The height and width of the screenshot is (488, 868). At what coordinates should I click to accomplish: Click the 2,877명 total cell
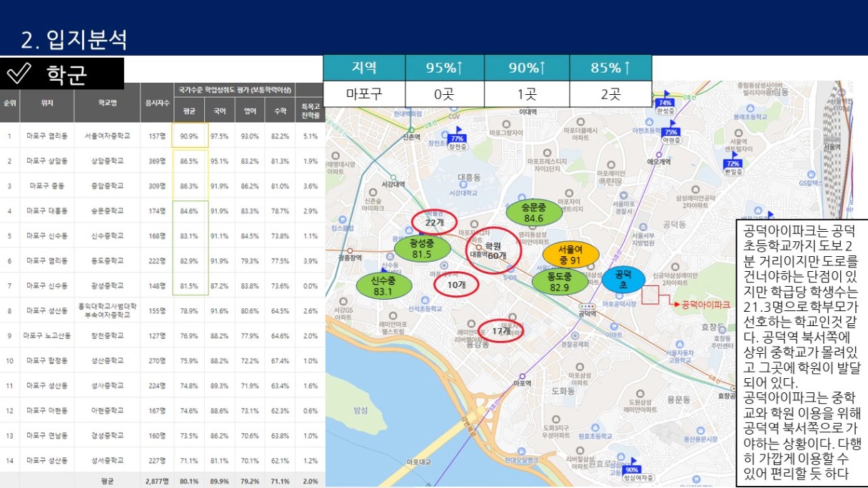(x=157, y=481)
